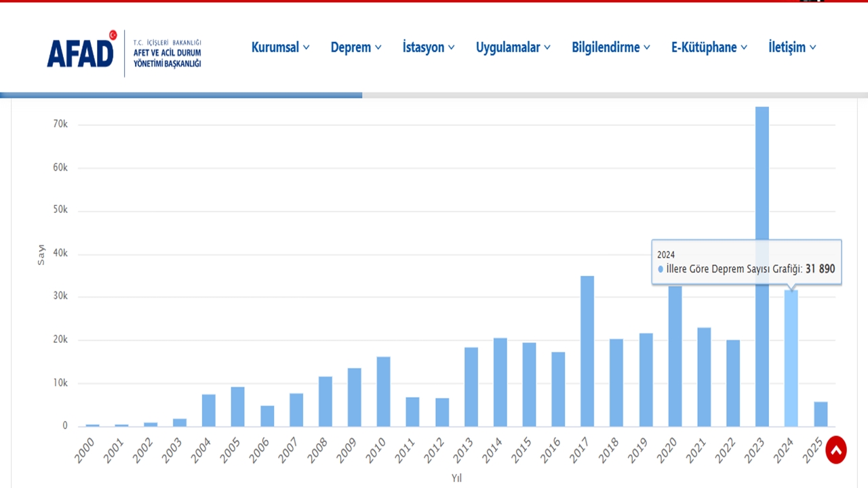Click the red scroll-to-top arrow button

[x=836, y=450]
